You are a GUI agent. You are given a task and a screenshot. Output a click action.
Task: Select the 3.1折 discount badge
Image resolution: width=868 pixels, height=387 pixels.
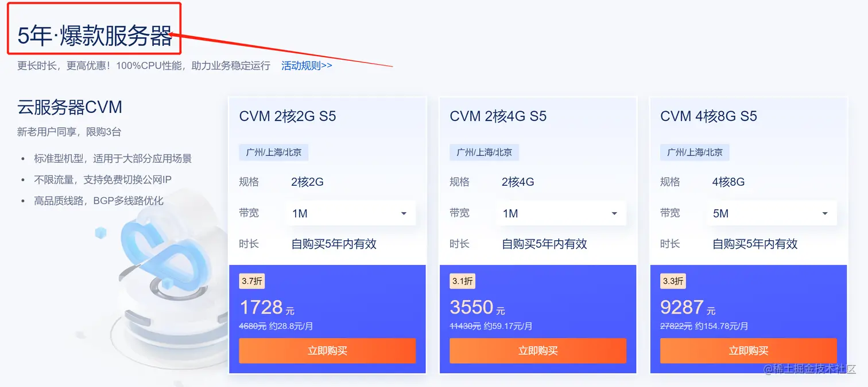tap(463, 281)
